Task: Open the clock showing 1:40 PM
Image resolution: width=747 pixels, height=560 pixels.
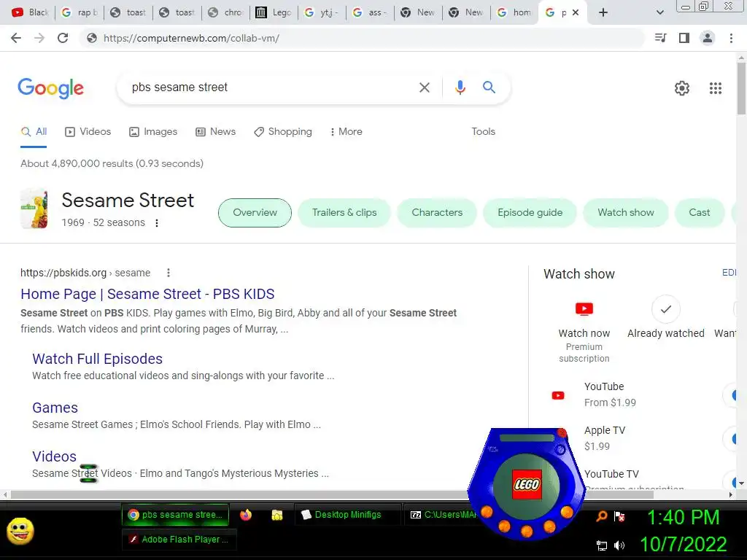Action: tap(683, 518)
